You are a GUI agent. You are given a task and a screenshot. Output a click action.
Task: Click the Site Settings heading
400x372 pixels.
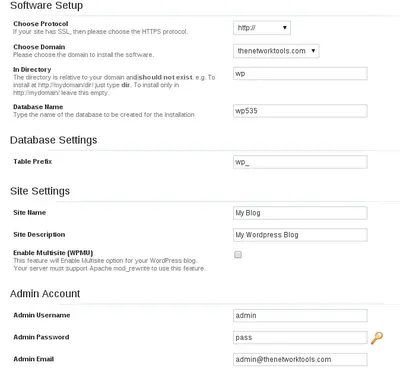pyautogui.click(x=40, y=191)
